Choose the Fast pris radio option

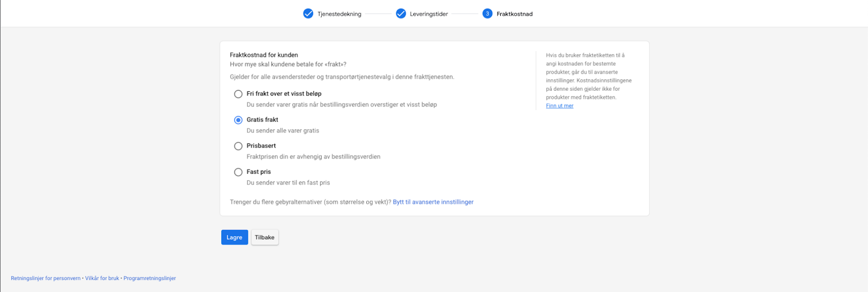[x=238, y=172]
